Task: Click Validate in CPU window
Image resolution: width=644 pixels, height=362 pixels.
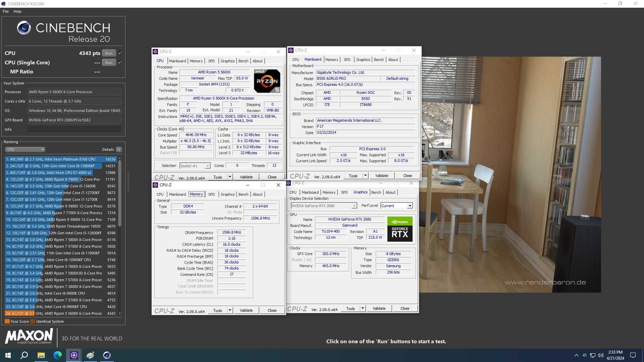Action: 246,177
